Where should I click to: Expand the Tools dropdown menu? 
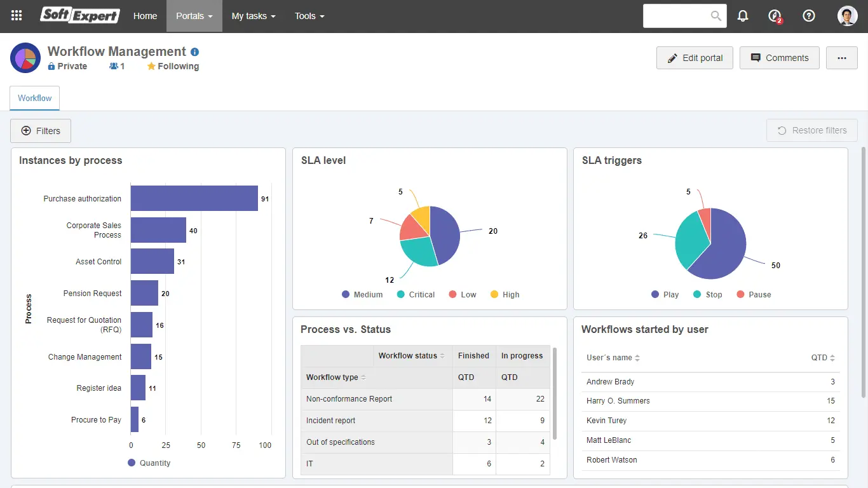point(309,16)
